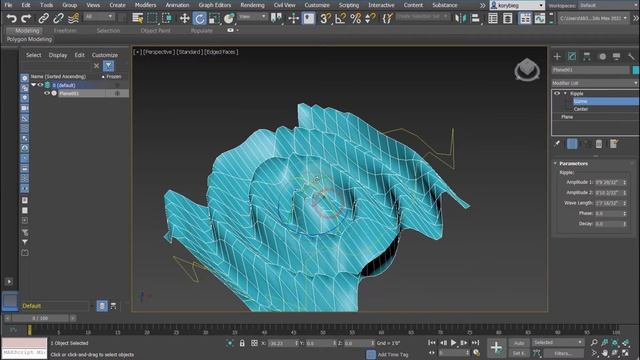Screen dimensions: 640x360
Task: Activate the Select and Move tool
Action: tap(184, 18)
